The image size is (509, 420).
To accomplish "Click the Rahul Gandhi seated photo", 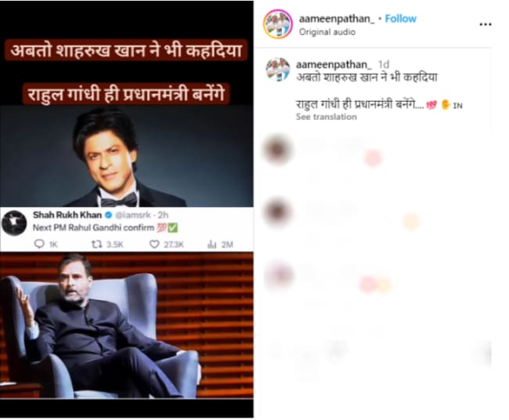I will [x=127, y=325].
